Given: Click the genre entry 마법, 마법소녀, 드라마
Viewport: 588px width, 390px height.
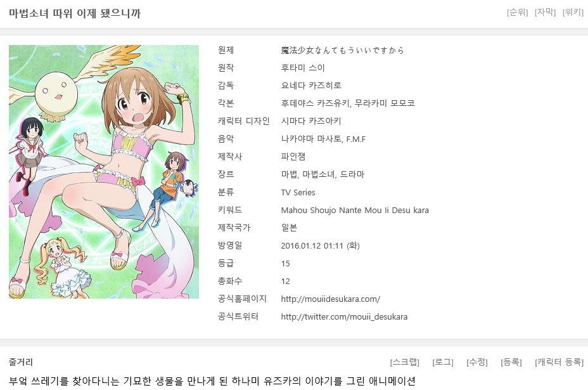Looking at the screenshot, I should coord(323,174).
